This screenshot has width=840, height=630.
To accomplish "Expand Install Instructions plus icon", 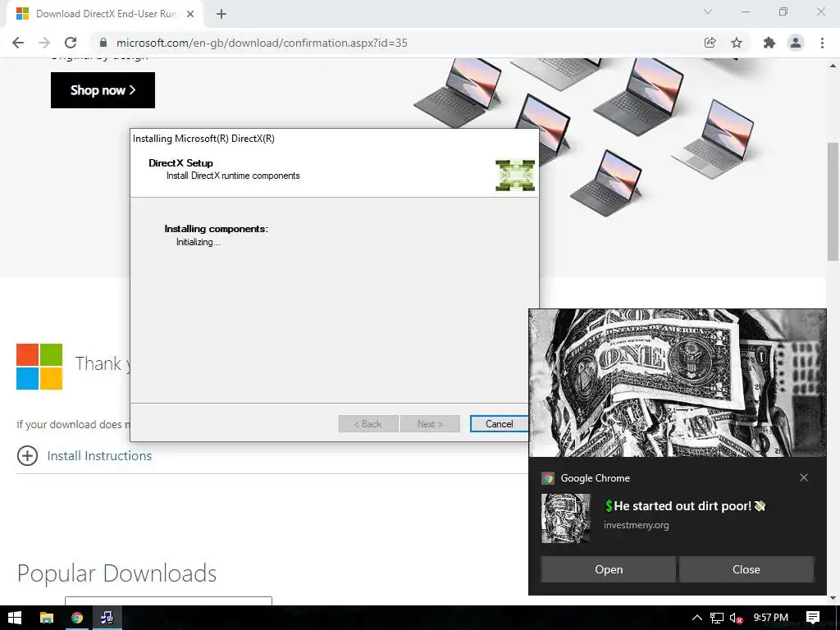I will tap(27, 456).
